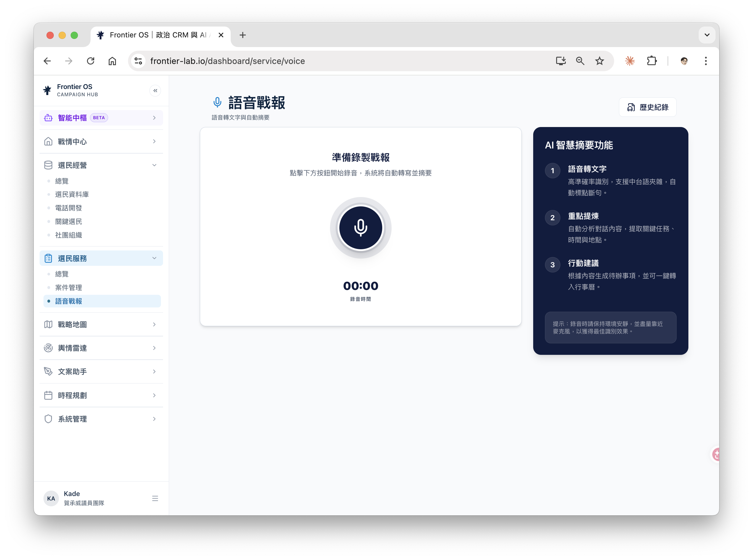Open the tab search dropdown arrow

coord(707,35)
